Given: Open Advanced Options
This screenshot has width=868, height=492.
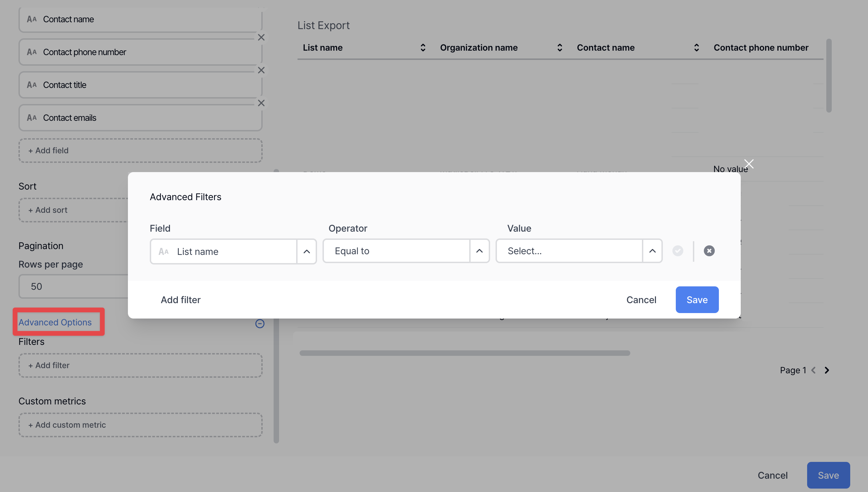Looking at the screenshot, I should point(55,322).
